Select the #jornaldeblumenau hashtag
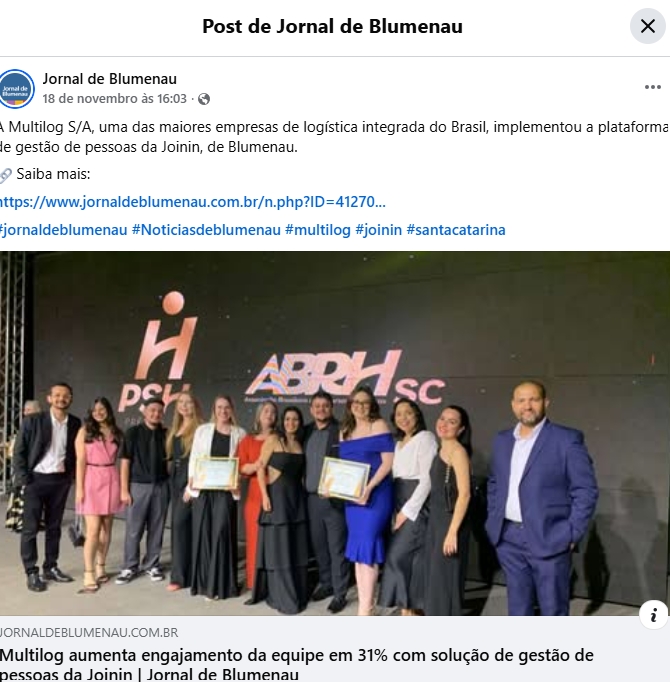 64,230
